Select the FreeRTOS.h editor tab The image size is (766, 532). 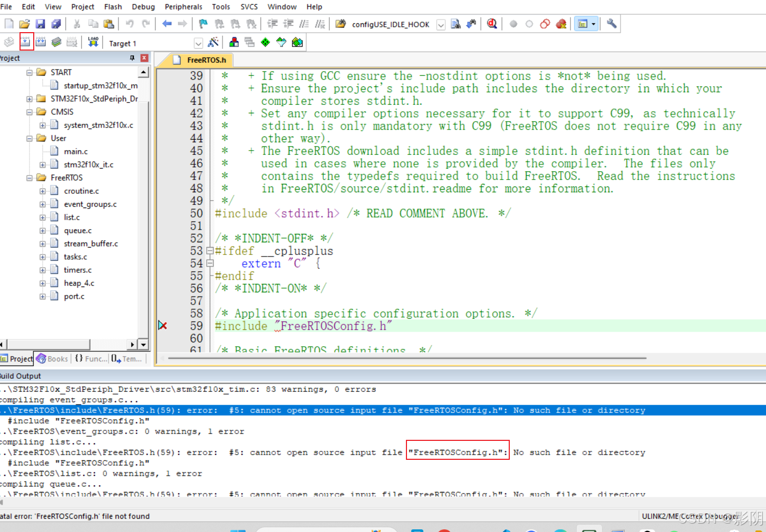point(200,60)
